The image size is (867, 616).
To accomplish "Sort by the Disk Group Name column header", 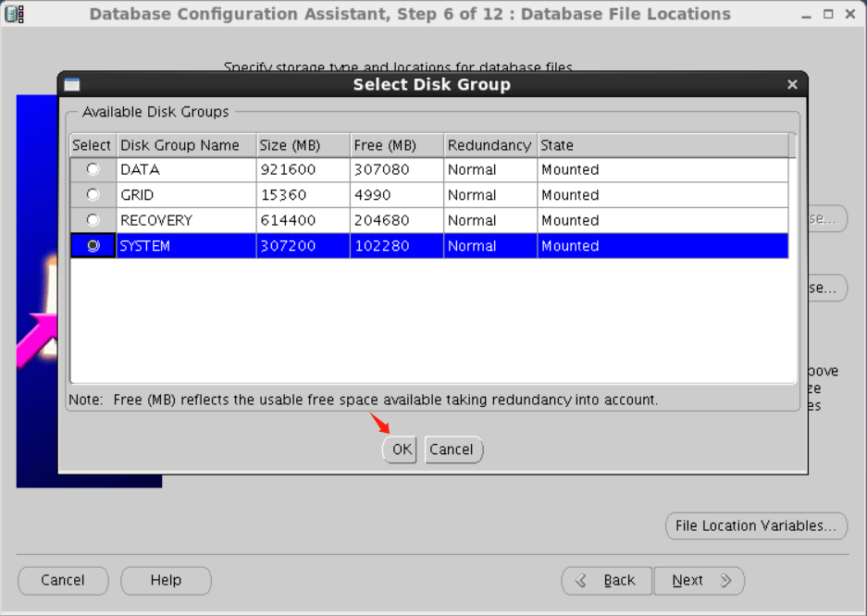I will click(186, 145).
